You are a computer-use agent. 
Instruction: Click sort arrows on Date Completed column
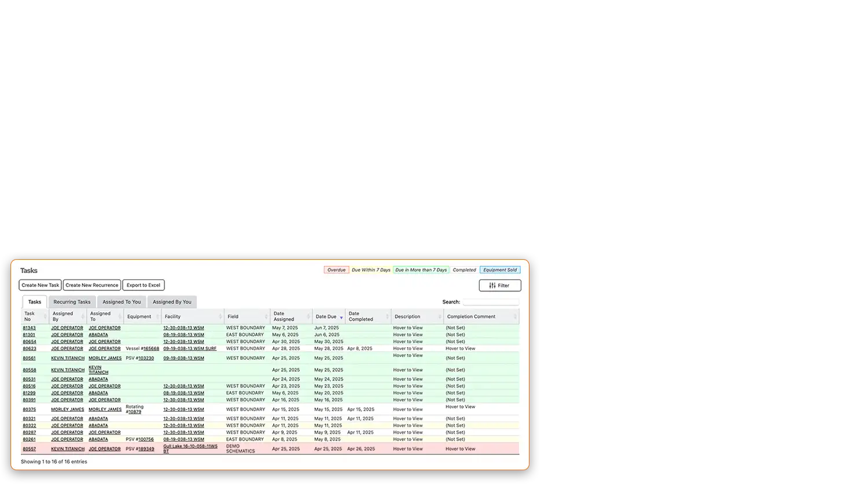387,316
